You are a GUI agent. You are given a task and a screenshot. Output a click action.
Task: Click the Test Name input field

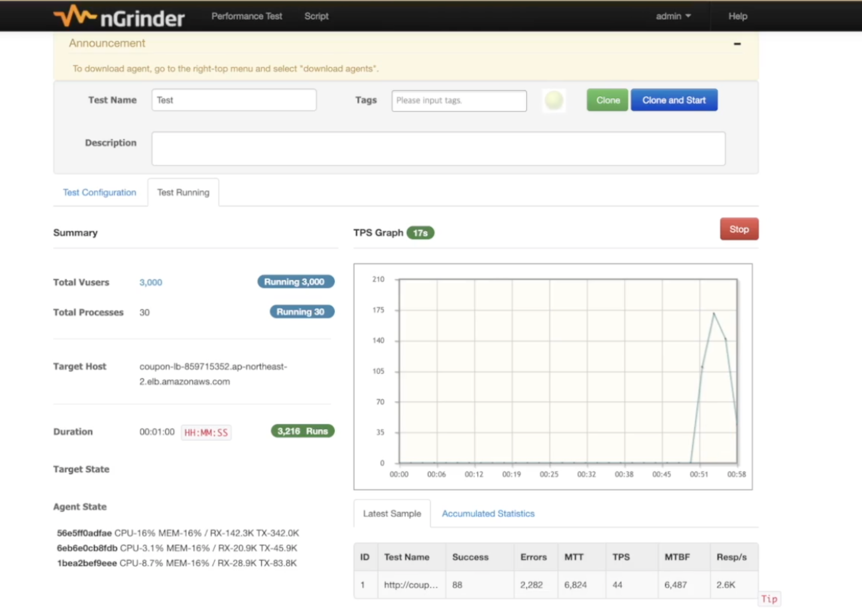(234, 100)
